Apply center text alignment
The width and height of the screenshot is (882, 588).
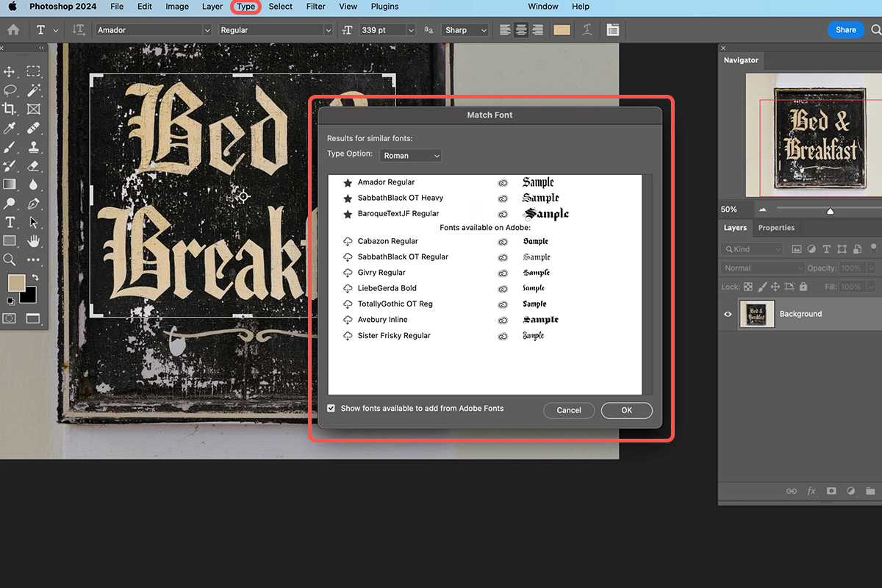(x=521, y=29)
